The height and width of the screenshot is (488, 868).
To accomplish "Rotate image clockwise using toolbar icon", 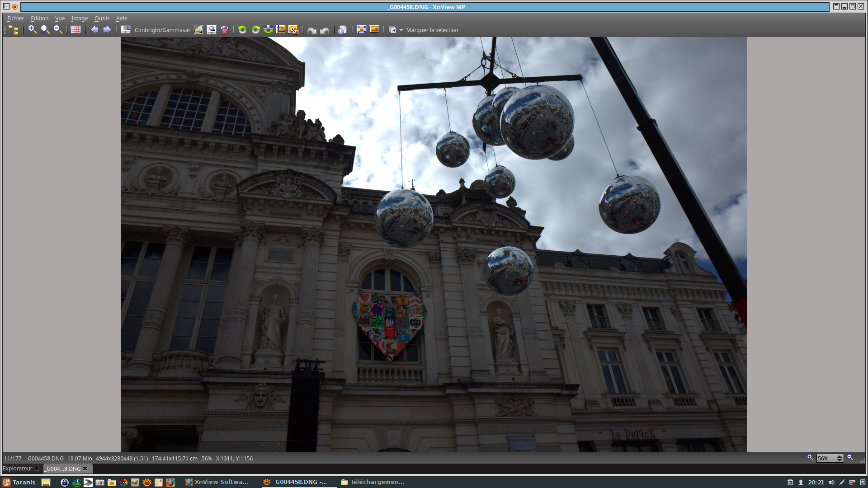I will (255, 30).
